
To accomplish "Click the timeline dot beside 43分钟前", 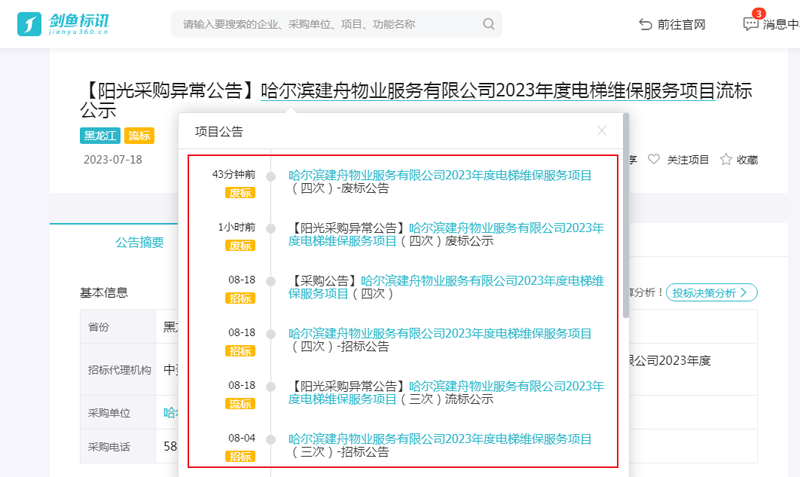I will (x=271, y=177).
